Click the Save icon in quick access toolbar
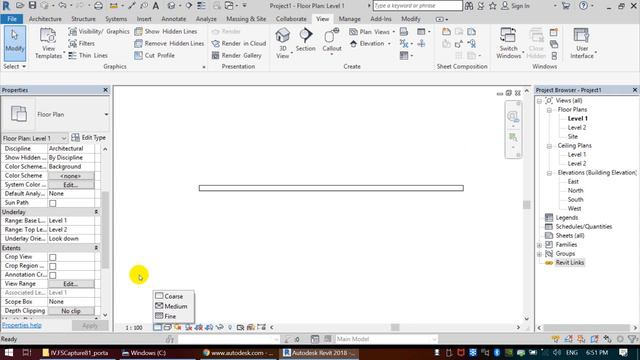640x360 pixels. [32, 6]
